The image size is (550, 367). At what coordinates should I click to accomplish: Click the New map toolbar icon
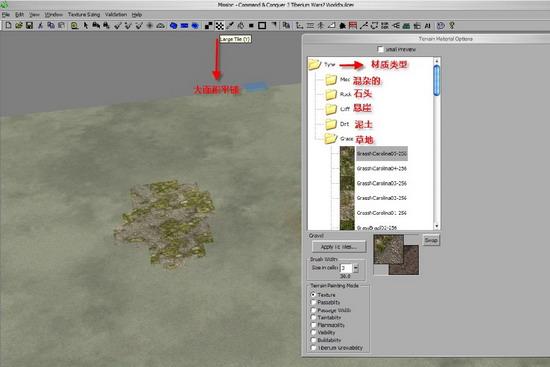(8, 25)
